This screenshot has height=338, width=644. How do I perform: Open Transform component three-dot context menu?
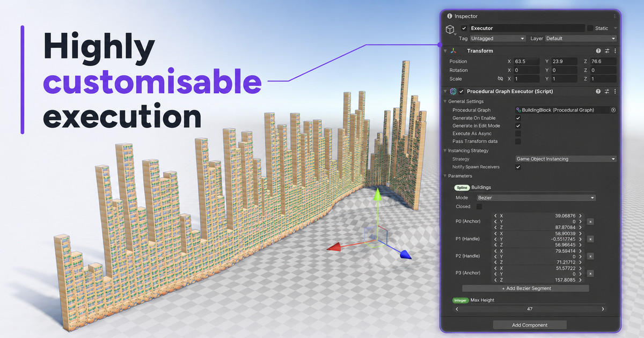click(615, 51)
